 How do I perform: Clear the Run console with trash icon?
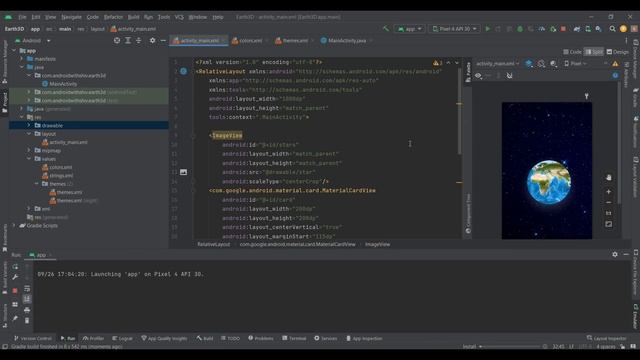(x=27, y=320)
